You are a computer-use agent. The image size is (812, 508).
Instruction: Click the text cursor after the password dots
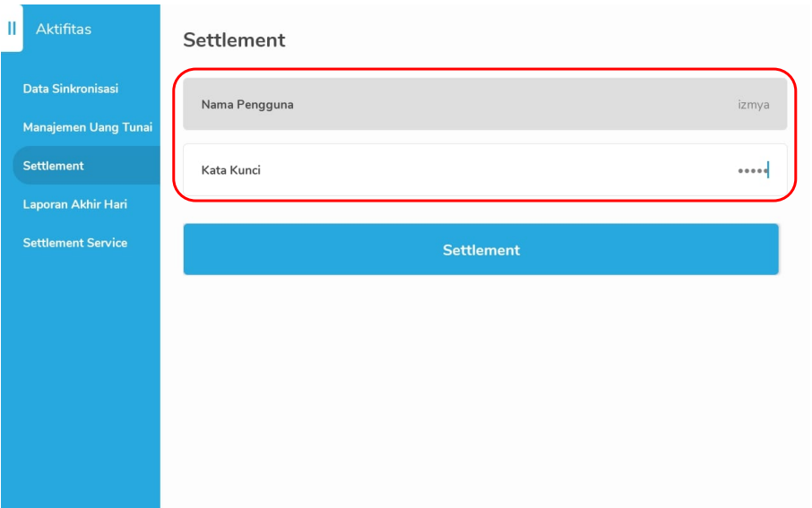768,170
